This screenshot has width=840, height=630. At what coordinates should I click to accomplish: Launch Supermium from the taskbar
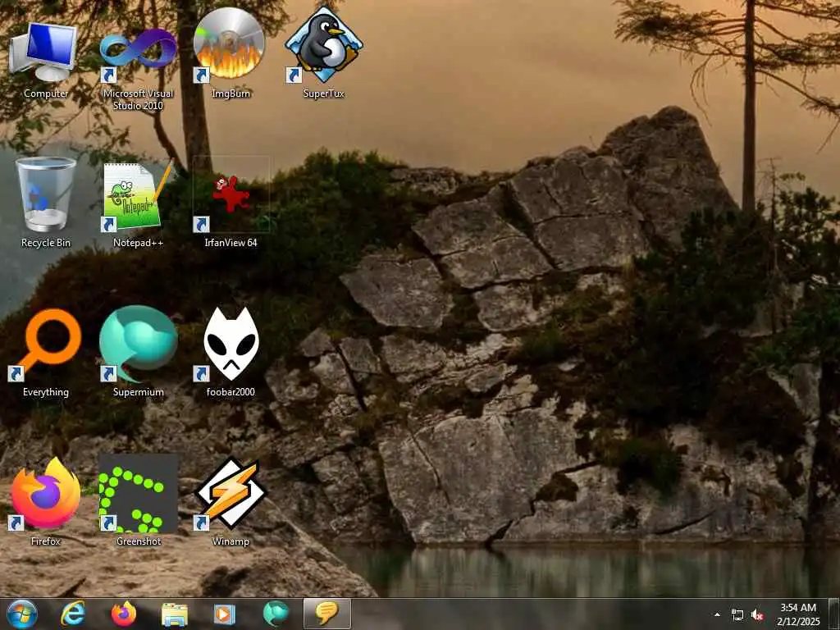click(276, 614)
